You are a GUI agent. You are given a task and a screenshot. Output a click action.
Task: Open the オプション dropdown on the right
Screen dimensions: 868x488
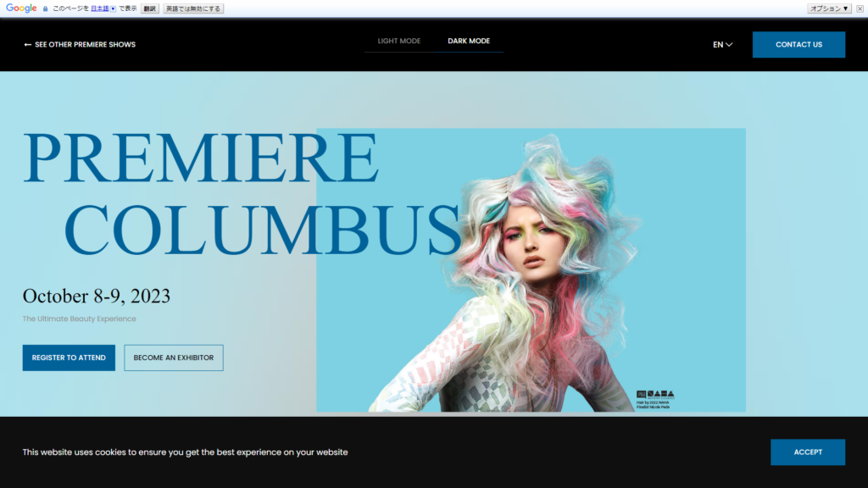click(830, 8)
